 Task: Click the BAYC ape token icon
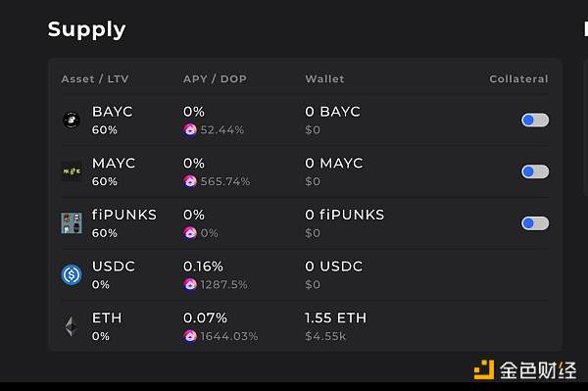click(x=72, y=121)
